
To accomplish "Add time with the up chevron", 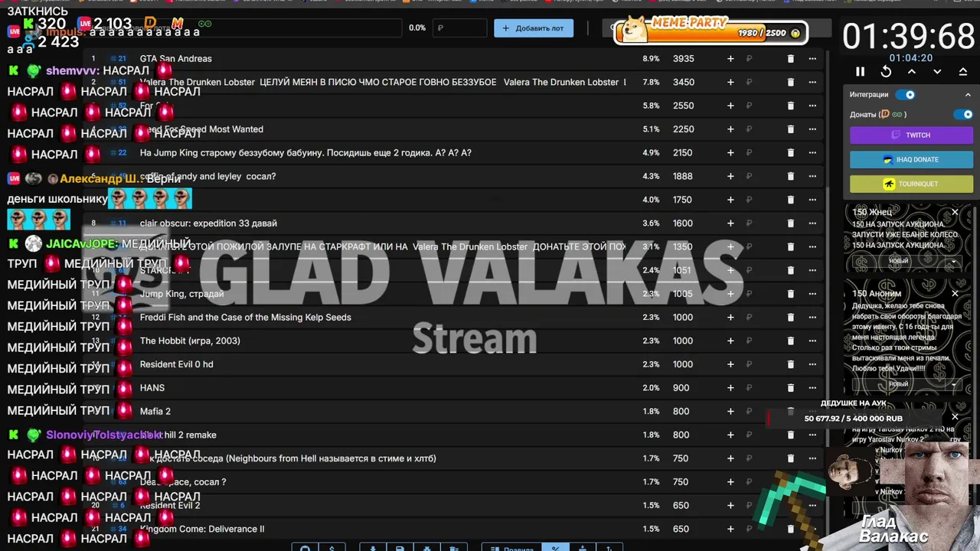I will [912, 71].
